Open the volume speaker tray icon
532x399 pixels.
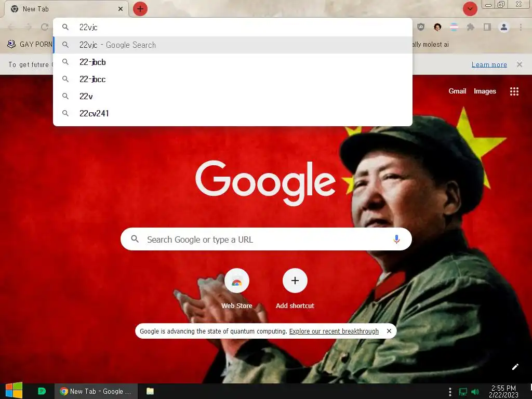[x=475, y=392]
